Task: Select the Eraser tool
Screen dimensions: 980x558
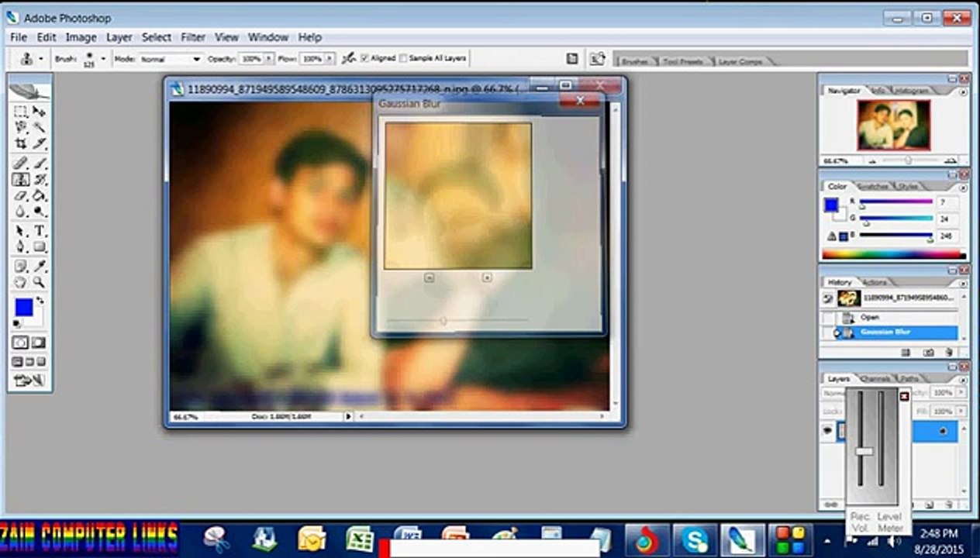Action: click(x=22, y=196)
